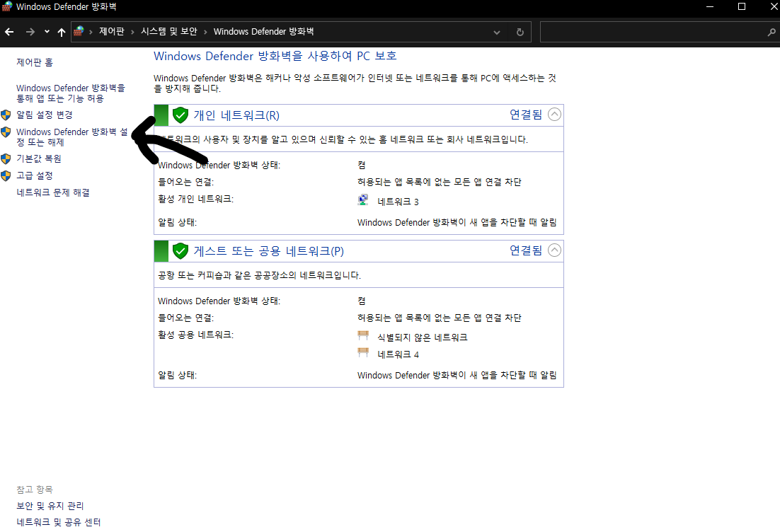Open 시스템 및 보안 breadcrumb

click(x=169, y=31)
